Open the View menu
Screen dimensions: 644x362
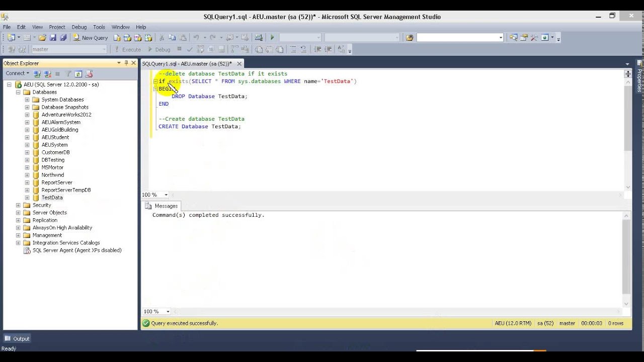[37, 27]
